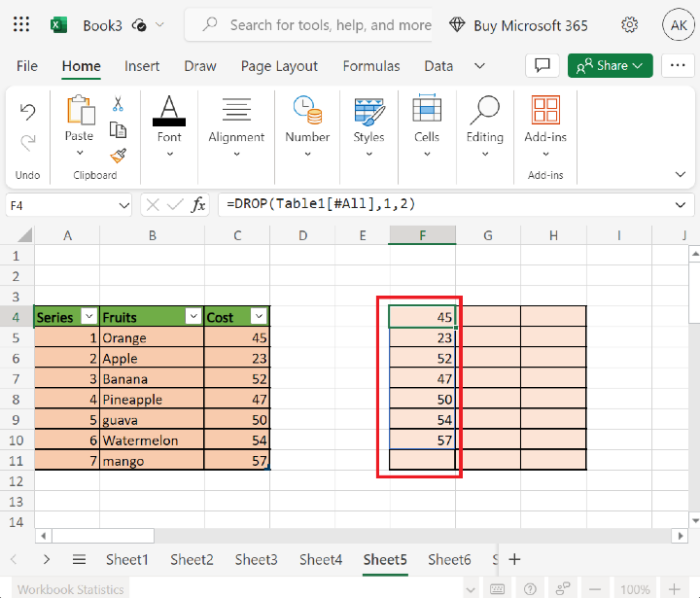This screenshot has height=598, width=700.
Task: Switch to the Formulas tab
Action: pyautogui.click(x=371, y=66)
